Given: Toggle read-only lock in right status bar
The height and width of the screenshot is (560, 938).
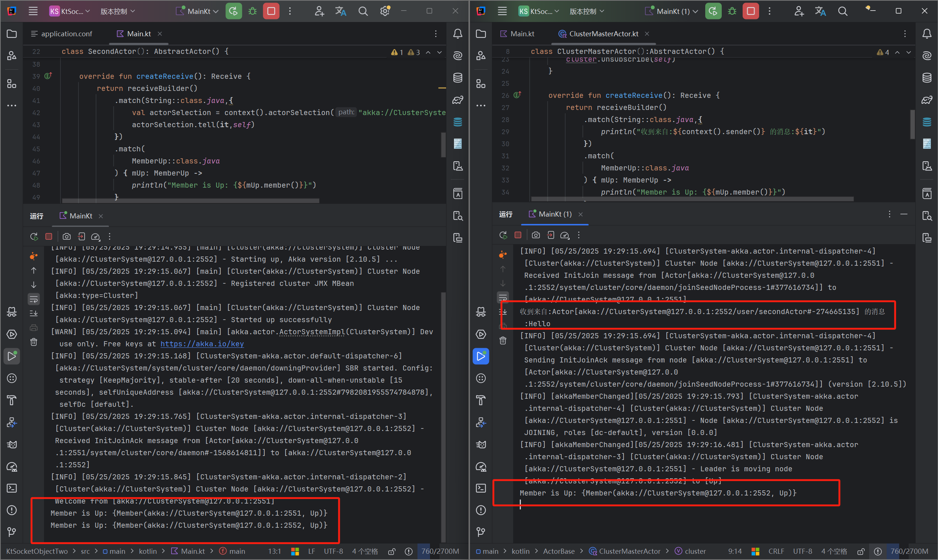Looking at the screenshot, I should coord(861,551).
